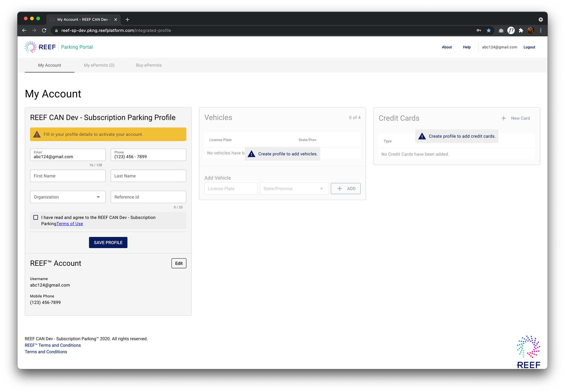Click the SAVE PROFILE button
This screenshot has width=565, height=392.
pyautogui.click(x=108, y=242)
